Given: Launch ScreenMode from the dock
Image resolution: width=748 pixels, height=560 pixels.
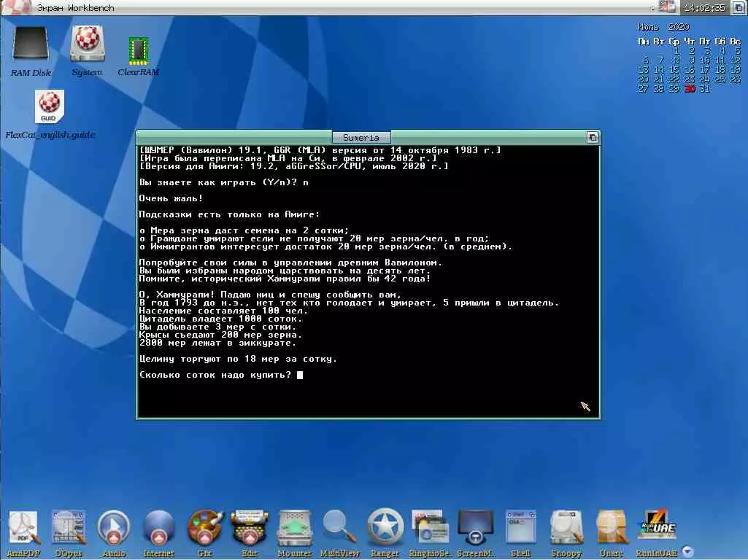Looking at the screenshot, I should coord(475,529).
